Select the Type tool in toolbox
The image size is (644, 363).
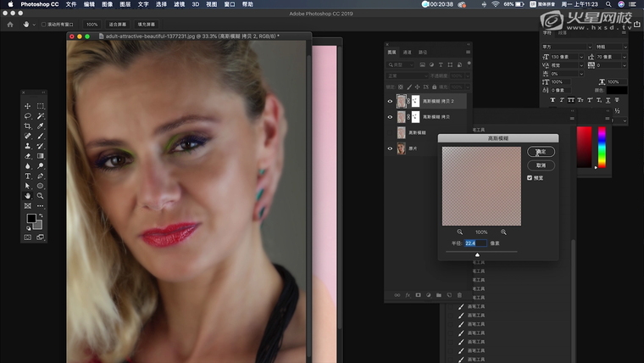pos(27,176)
